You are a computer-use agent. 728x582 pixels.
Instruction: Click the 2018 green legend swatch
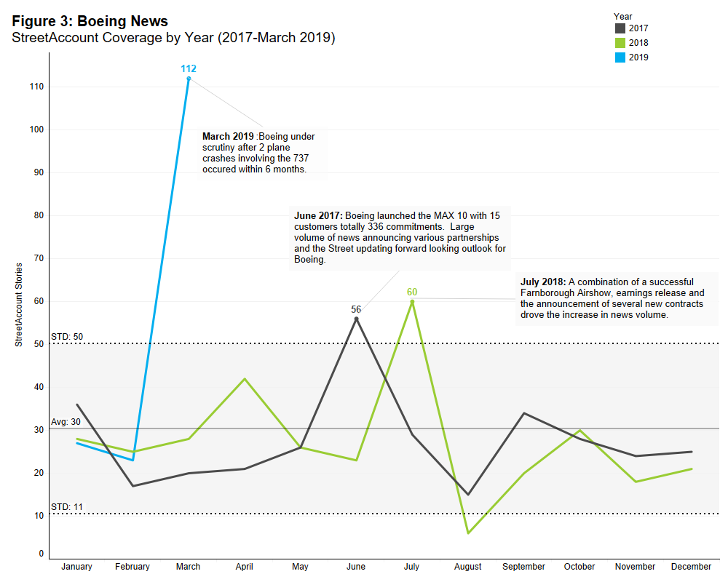point(620,43)
